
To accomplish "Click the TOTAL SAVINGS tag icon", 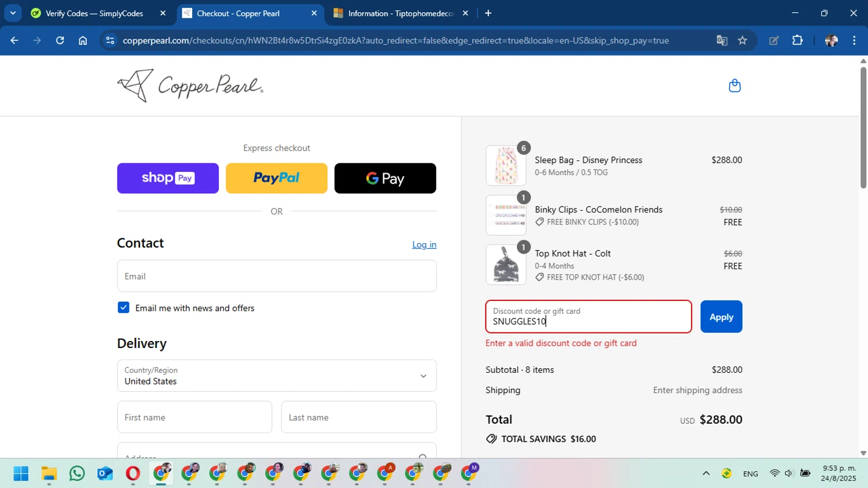I will [x=491, y=439].
